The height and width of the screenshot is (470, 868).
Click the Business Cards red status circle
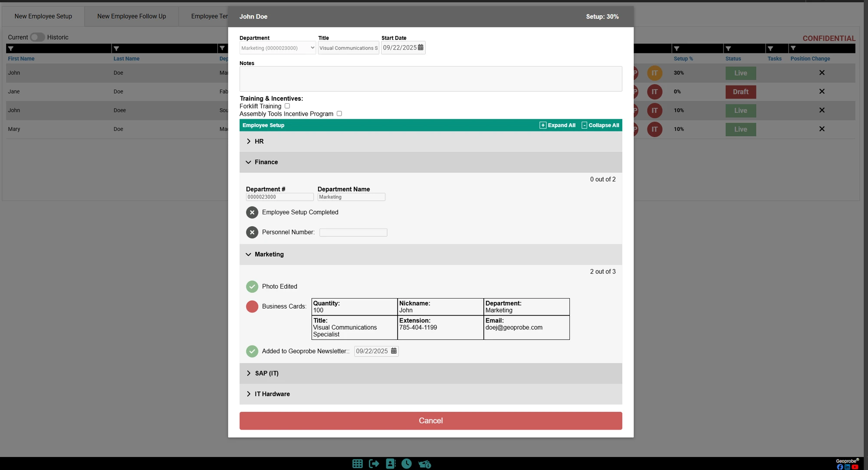pyautogui.click(x=252, y=306)
